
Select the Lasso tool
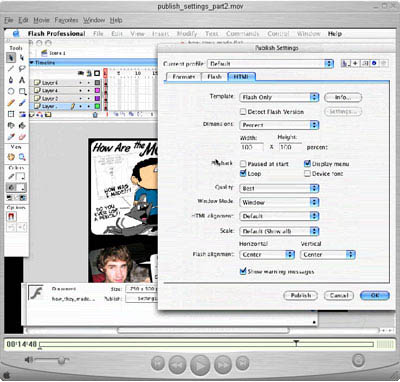pos(22,69)
